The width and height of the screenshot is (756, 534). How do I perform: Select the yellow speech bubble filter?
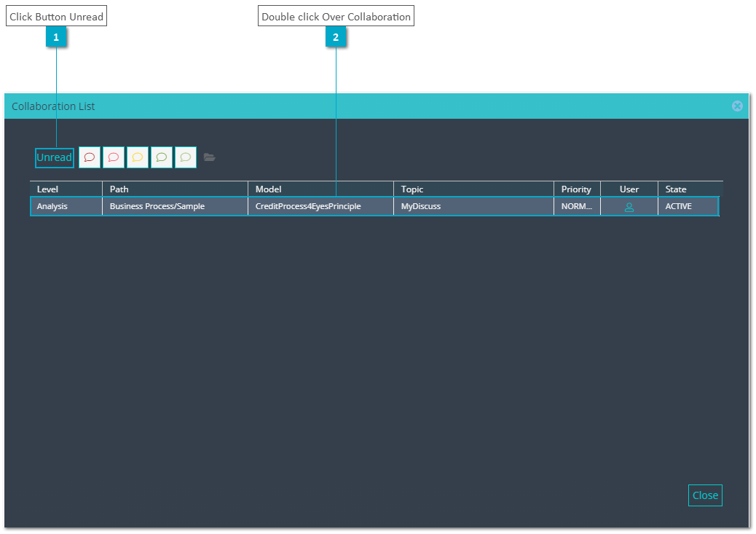coord(138,157)
